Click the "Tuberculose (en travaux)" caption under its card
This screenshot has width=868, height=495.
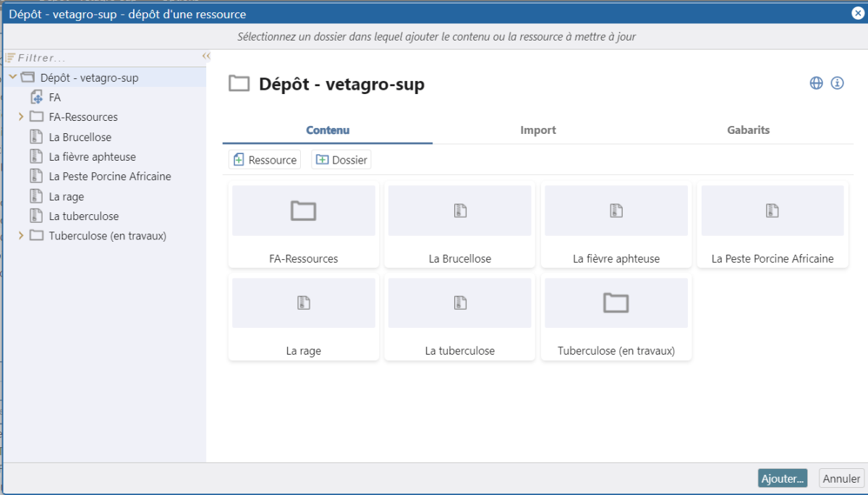[x=616, y=351]
